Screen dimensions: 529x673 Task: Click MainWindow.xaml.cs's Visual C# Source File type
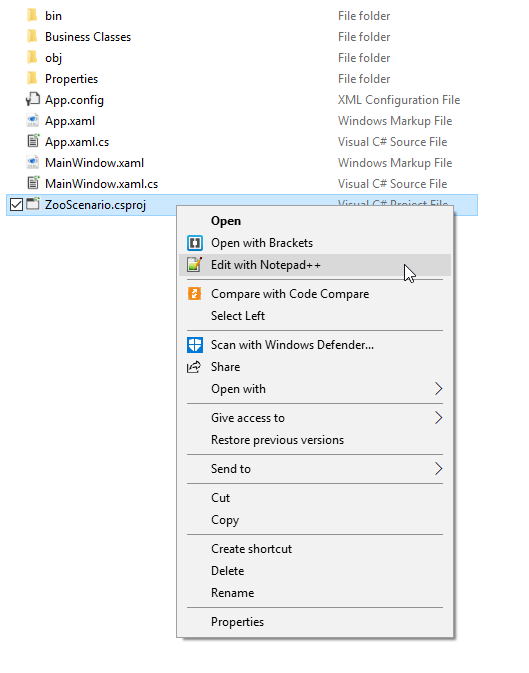[x=392, y=184]
